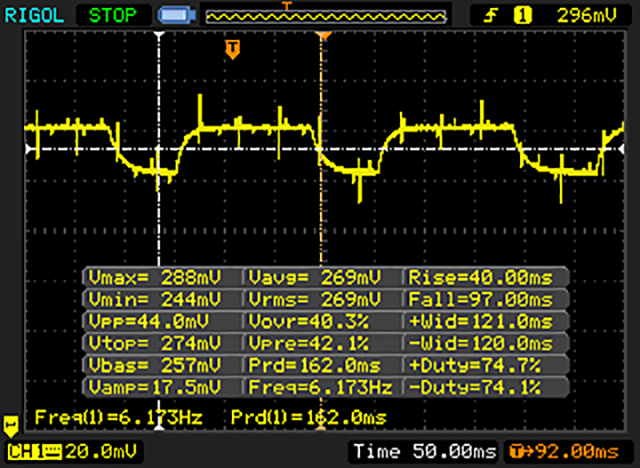Click the Prd=162.0ms table measurement

point(315,365)
